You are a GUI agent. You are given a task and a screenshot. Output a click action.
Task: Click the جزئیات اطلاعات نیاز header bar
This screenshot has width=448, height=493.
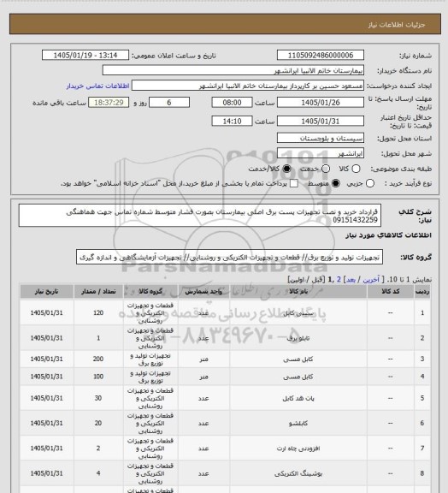pyautogui.click(x=225, y=24)
